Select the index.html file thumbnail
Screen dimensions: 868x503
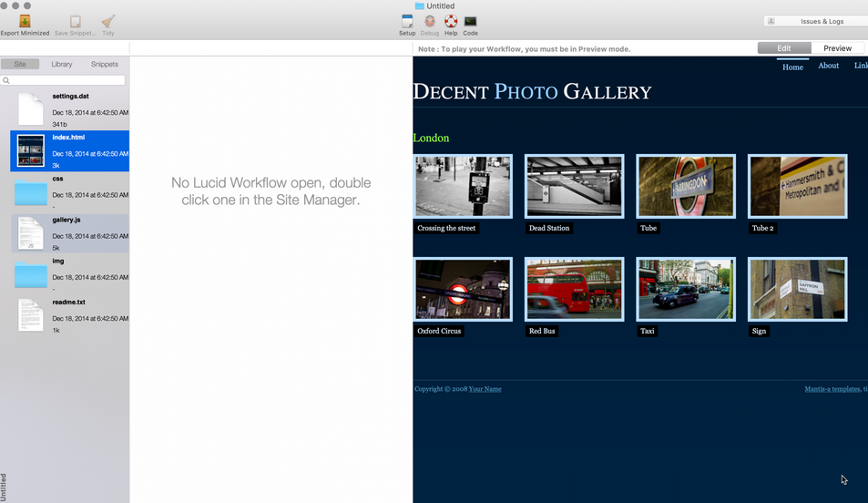(30, 150)
